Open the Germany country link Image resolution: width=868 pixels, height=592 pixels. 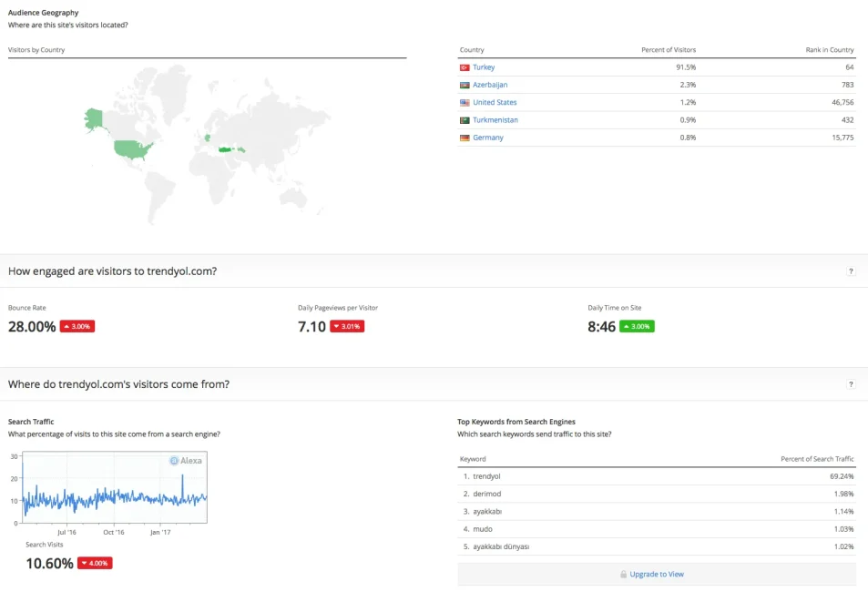(x=487, y=138)
